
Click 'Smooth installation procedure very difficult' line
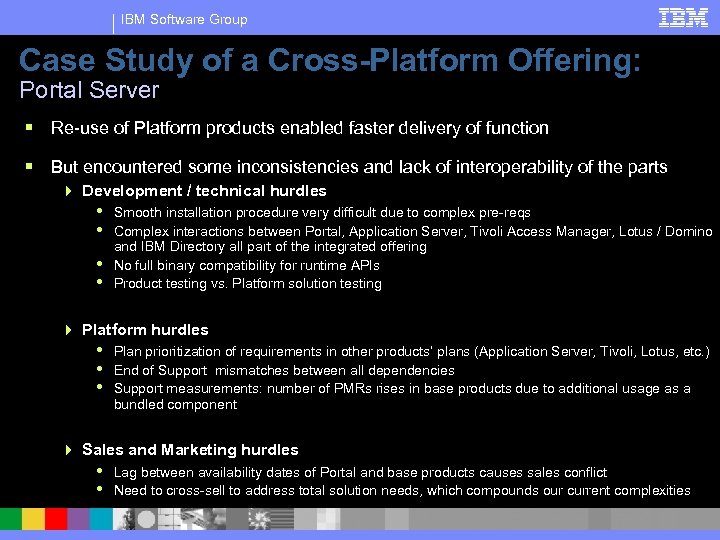tap(322, 213)
